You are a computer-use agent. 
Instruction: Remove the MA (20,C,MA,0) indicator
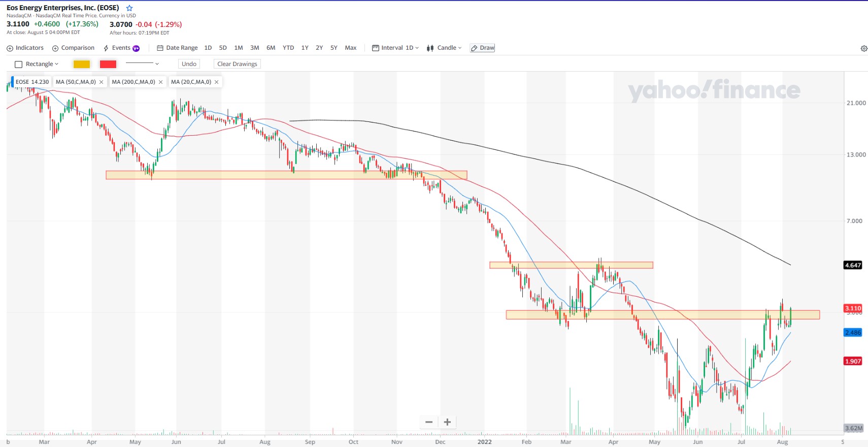217,82
